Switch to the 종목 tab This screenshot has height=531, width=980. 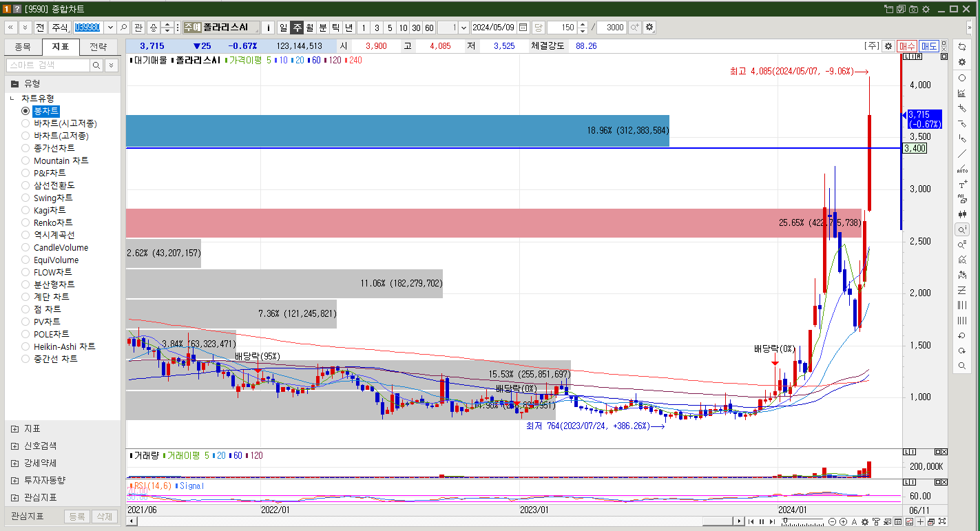pyautogui.click(x=23, y=47)
